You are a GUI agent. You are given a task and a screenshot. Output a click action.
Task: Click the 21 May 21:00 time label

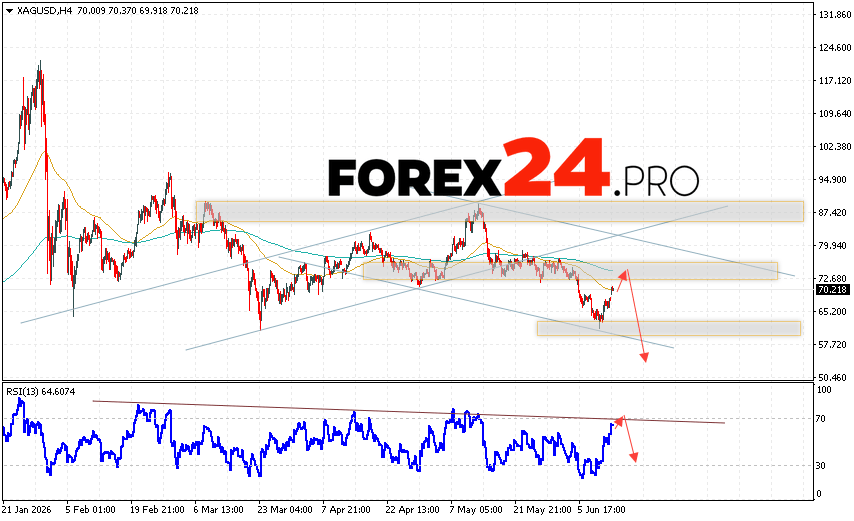point(542,510)
